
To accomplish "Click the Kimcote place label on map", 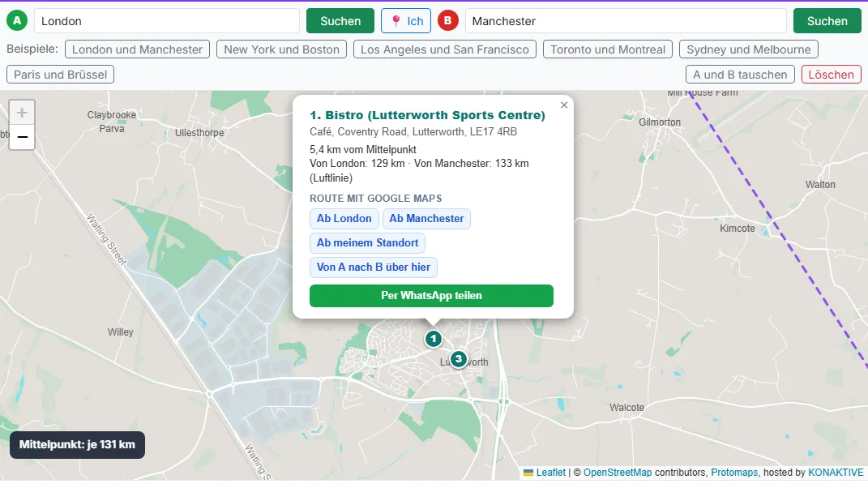I will (x=737, y=229).
